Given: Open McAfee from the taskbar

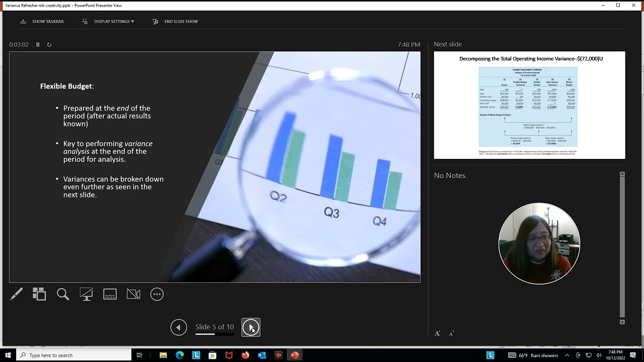Looking at the screenshot, I should click(x=229, y=355).
